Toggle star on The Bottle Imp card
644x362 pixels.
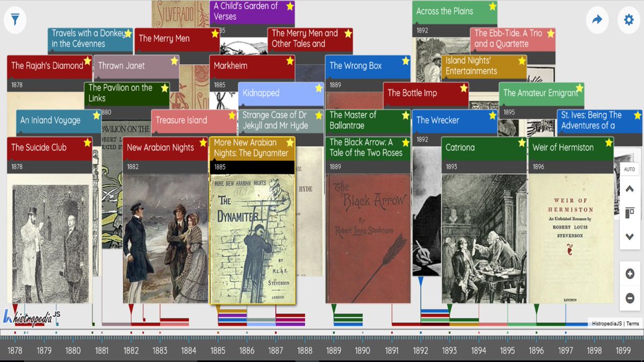pyautogui.click(x=464, y=88)
